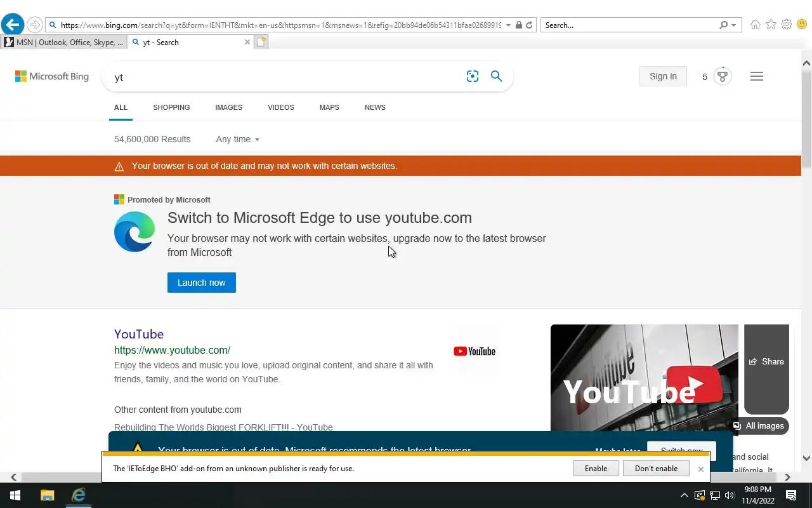This screenshot has height=508, width=812.
Task: Click the https://www.youtube.com/ URL link
Action: point(172,350)
